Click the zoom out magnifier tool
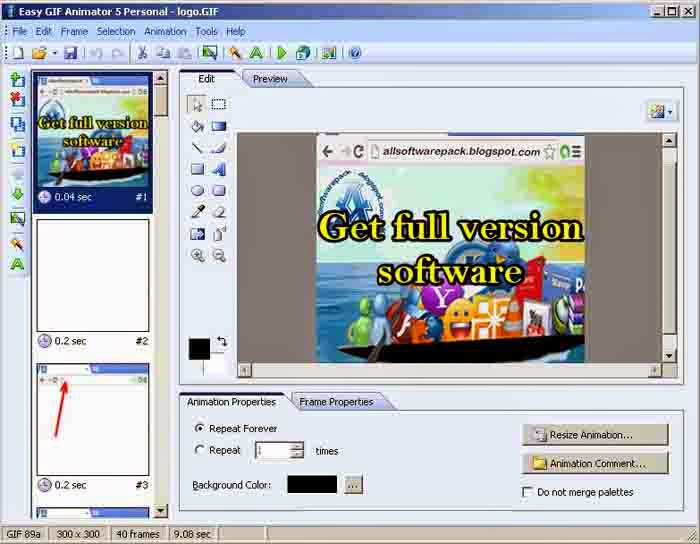Image resolution: width=700 pixels, height=544 pixels. click(x=219, y=255)
